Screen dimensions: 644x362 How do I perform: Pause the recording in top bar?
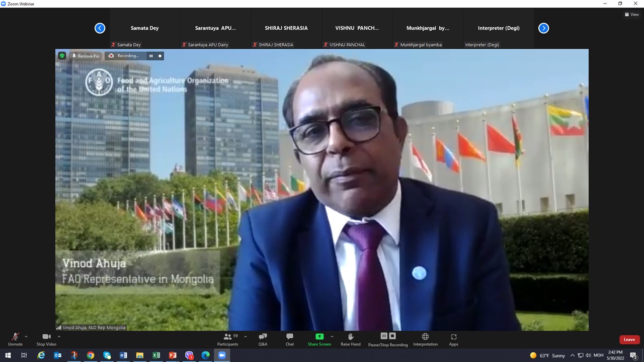coord(150,56)
